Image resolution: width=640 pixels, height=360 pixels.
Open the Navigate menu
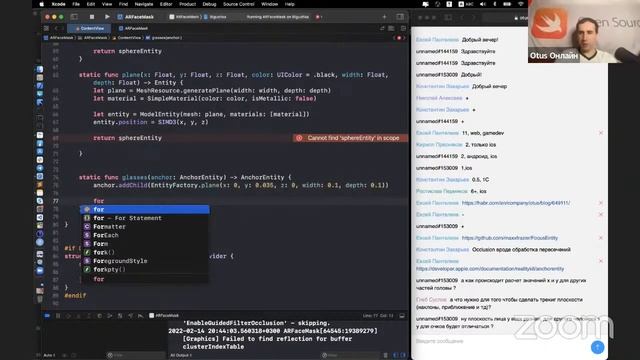point(144,4)
